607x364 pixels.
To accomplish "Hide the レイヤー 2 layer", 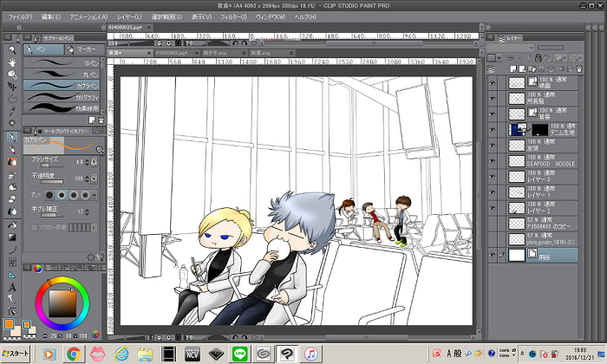I will point(492,208).
